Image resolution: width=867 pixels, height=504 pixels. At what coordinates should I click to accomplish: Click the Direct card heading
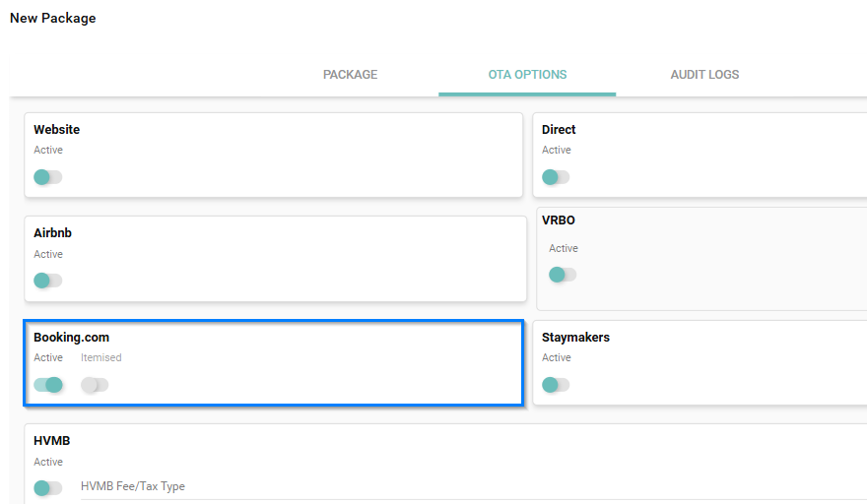click(559, 130)
